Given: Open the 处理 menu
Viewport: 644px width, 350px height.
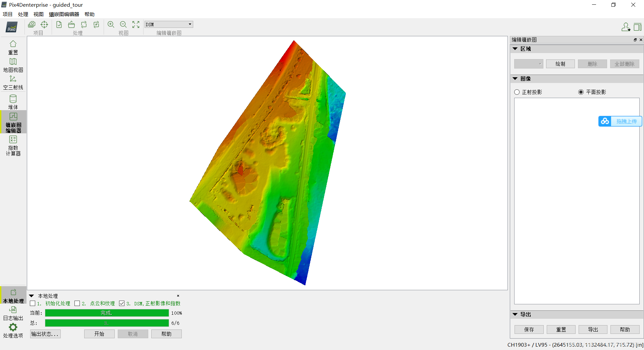Looking at the screenshot, I should (23, 14).
